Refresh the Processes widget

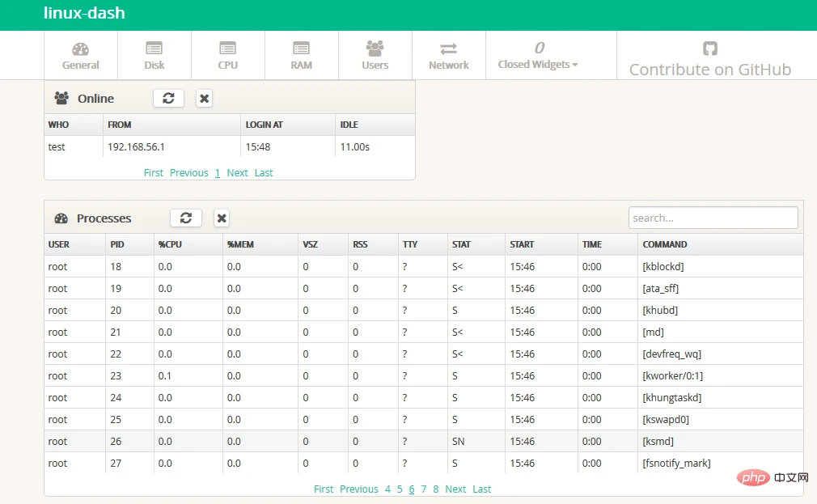tap(186, 218)
